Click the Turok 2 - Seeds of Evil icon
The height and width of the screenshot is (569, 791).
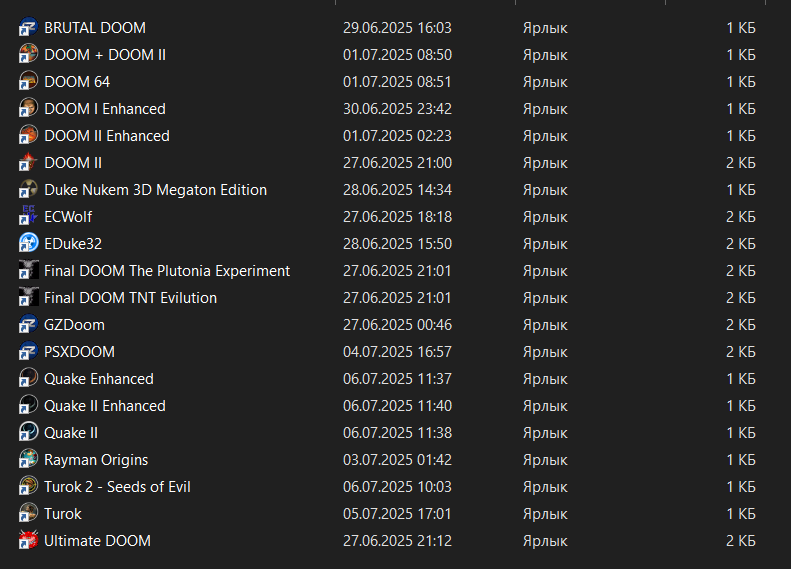click(x=28, y=486)
